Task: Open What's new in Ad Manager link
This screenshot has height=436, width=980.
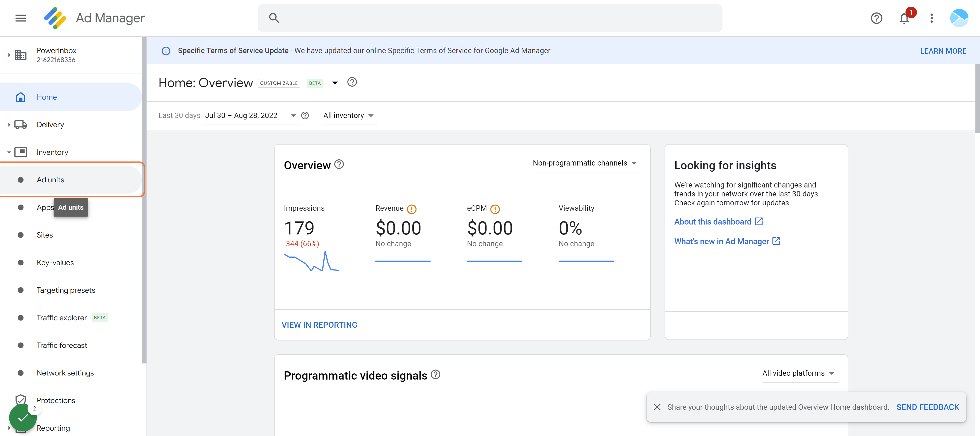Action: click(x=727, y=241)
